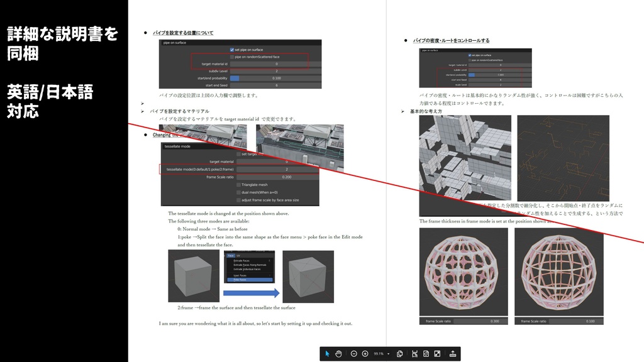Viewport: 644px width, 362px height.
Task: Click the subheading '基本的な考え方'
Action: tap(426, 111)
